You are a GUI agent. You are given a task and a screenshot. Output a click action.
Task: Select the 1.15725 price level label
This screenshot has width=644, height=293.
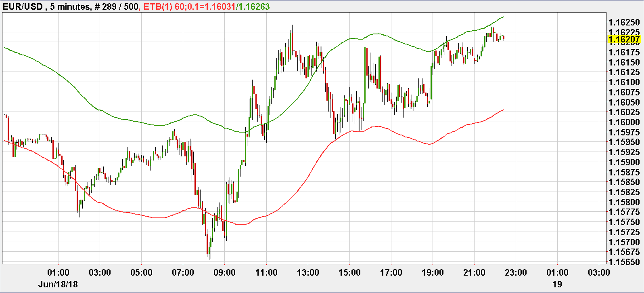point(624,232)
